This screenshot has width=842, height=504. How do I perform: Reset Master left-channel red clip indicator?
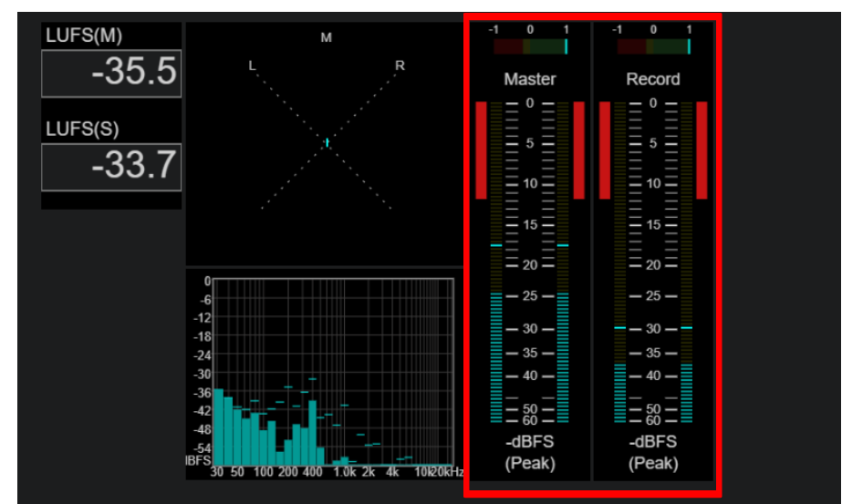click(481, 150)
